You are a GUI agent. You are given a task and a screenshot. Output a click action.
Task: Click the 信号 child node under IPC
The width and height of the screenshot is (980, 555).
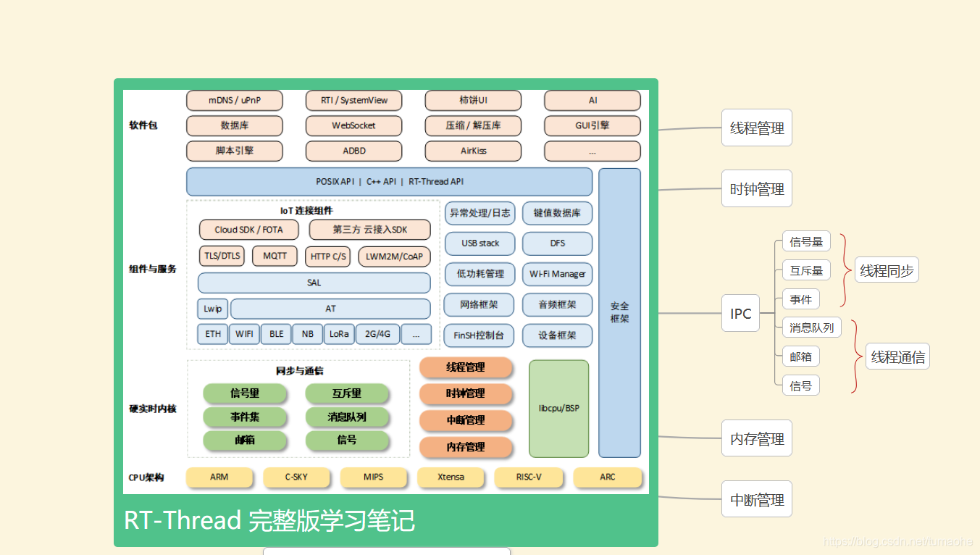click(801, 385)
